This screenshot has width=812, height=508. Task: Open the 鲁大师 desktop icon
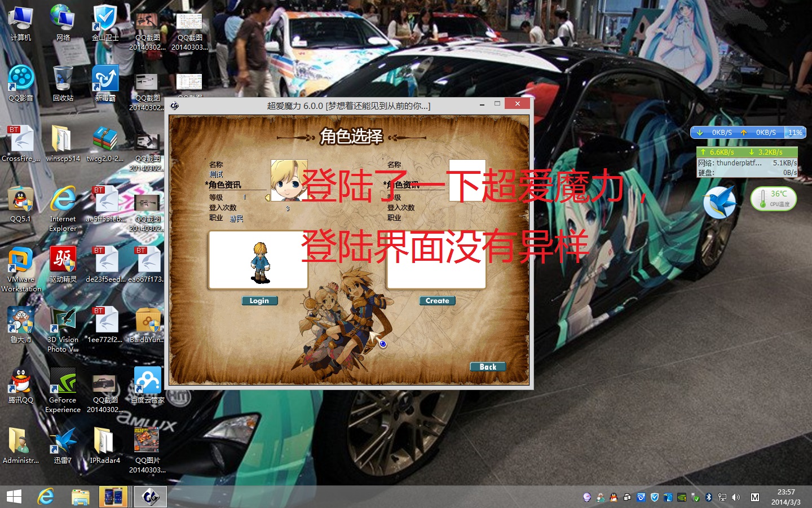21,325
